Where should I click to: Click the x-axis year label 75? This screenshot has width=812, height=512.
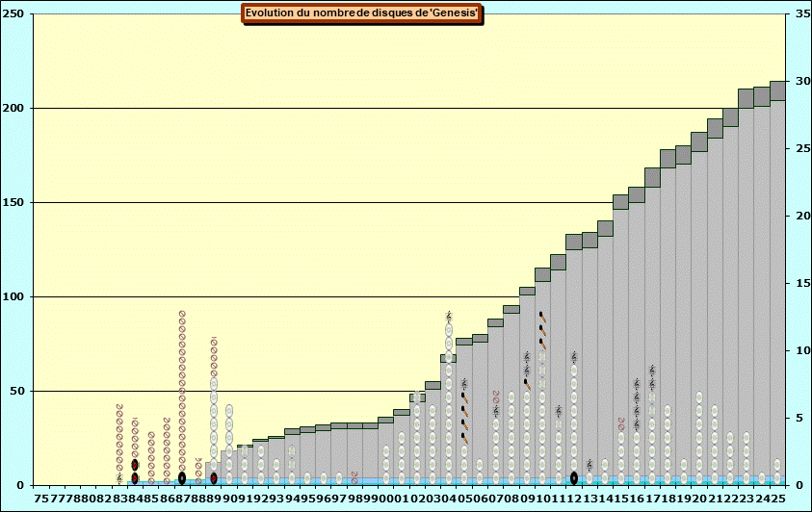tap(40, 499)
